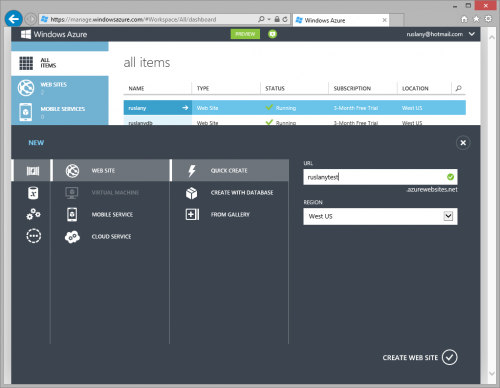Open browser tools gear icon
The width and height of the screenshot is (500, 388).
click(488, 19)
